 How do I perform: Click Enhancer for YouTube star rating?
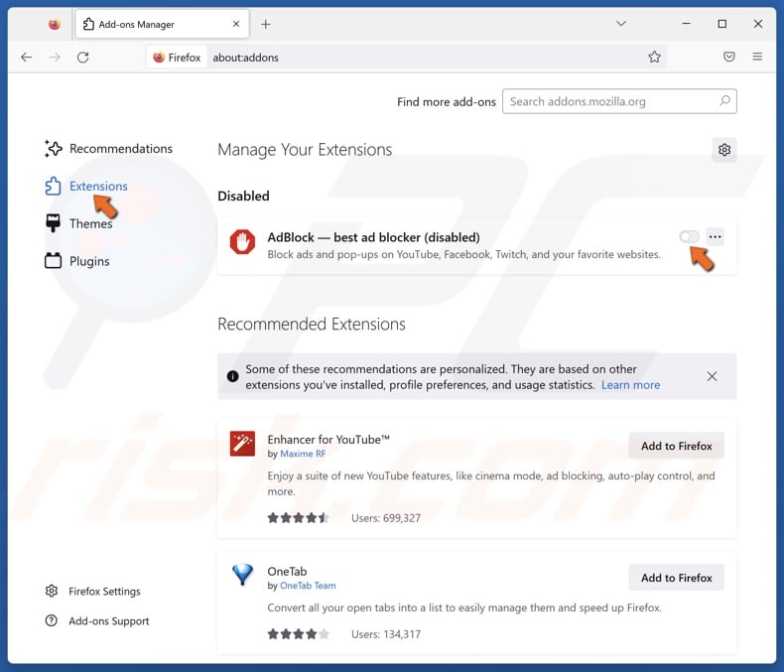(298, 518)
